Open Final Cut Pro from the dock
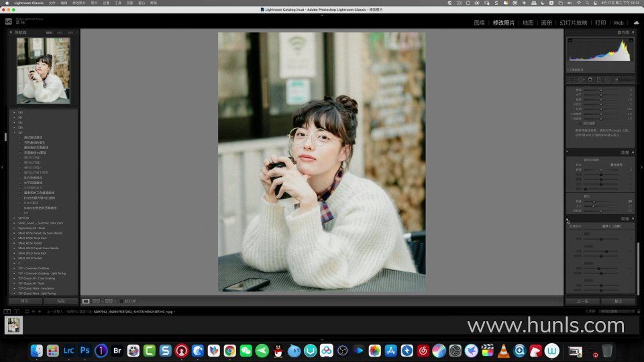 pos(488,351)
